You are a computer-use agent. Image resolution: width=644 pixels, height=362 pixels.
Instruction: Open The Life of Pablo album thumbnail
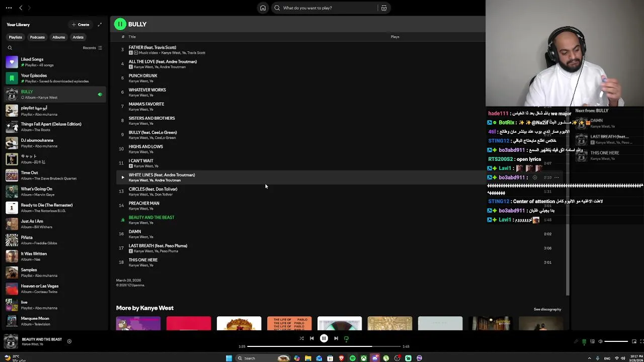pos(289,323)
